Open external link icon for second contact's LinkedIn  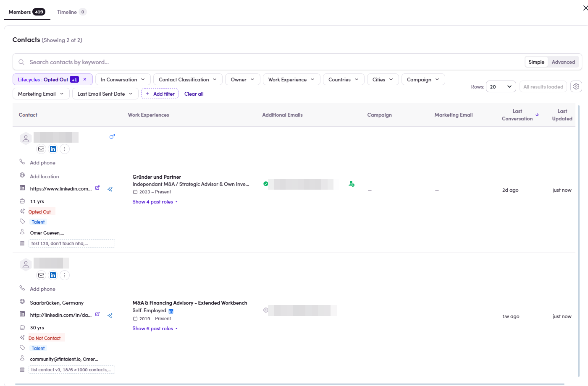pos(97,314)
